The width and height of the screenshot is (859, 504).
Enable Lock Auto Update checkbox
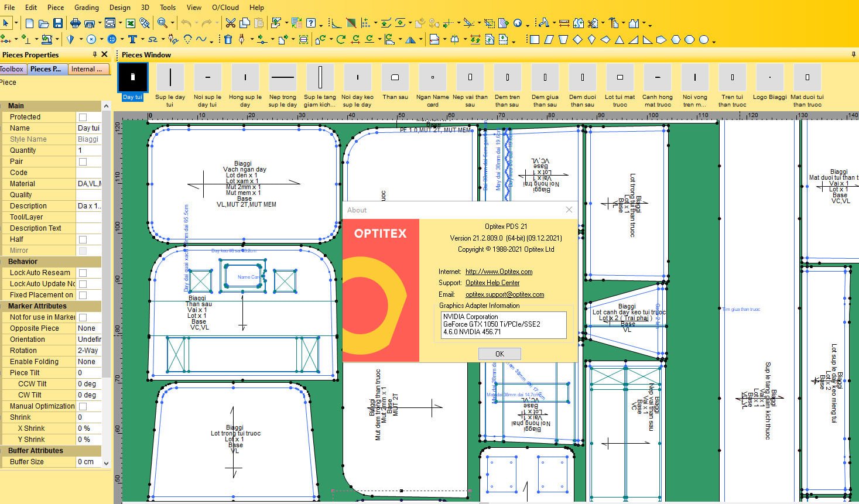(83, 284)
